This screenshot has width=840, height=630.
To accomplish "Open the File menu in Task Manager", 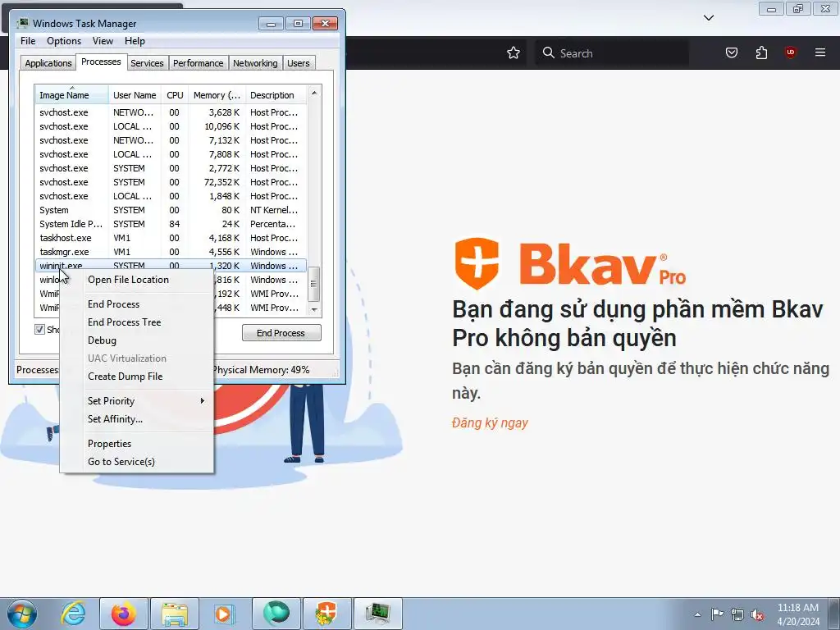I will tap(28, 41).
